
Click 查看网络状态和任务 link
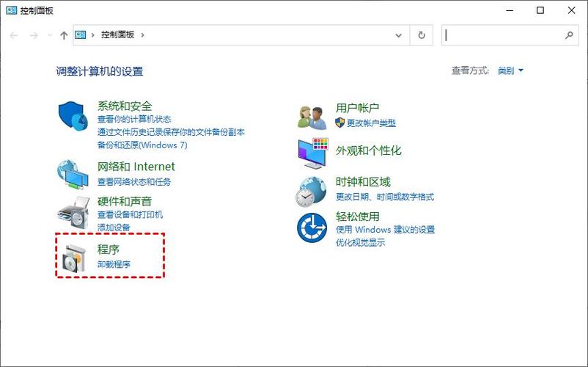[134, 182]
